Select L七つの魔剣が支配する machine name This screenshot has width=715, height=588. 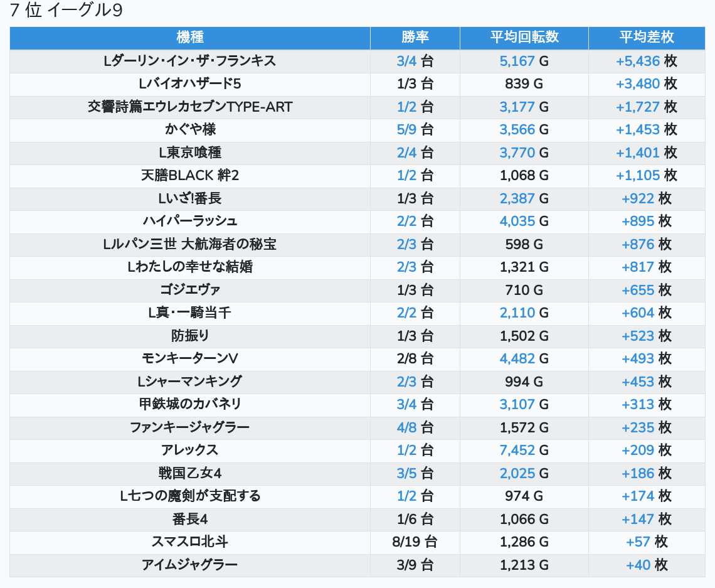[189, 496]
